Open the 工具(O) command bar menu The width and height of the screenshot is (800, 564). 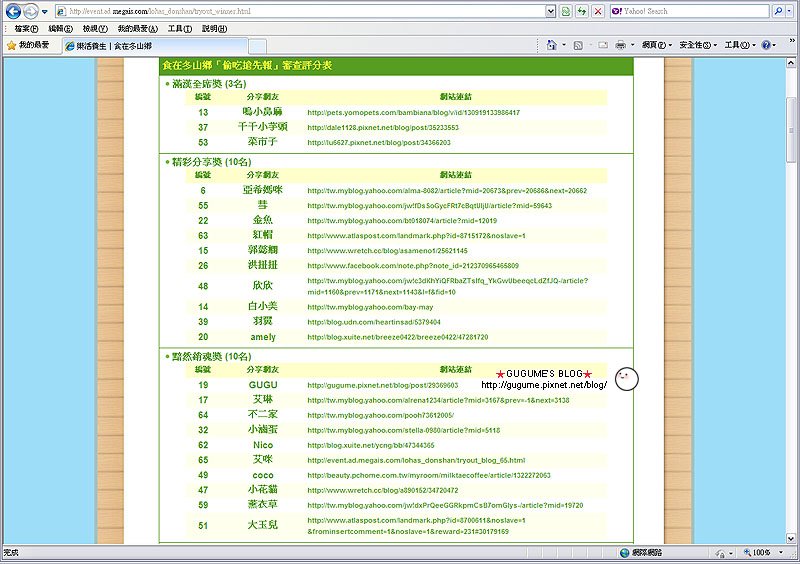pos(740,45)
